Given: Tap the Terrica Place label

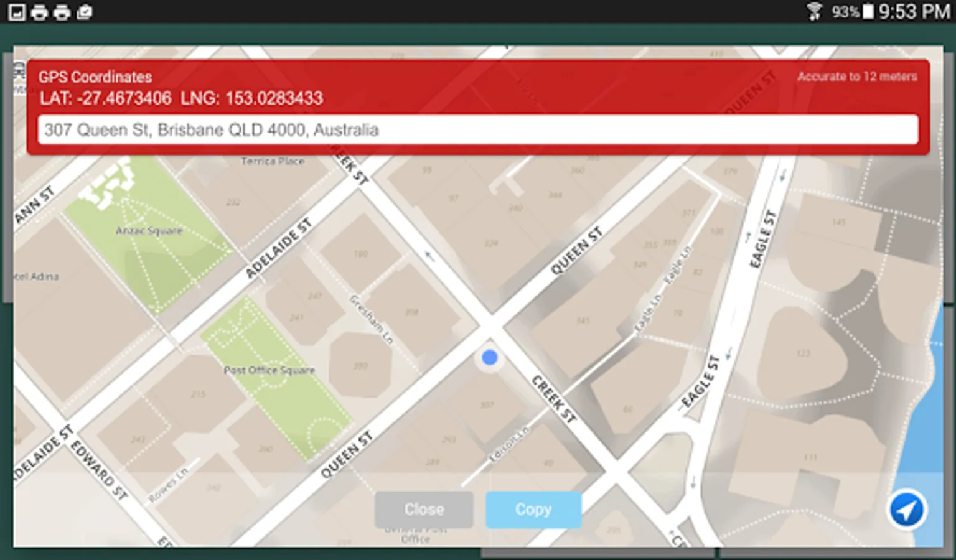Looking at the screenshot, I should [273, 161].
